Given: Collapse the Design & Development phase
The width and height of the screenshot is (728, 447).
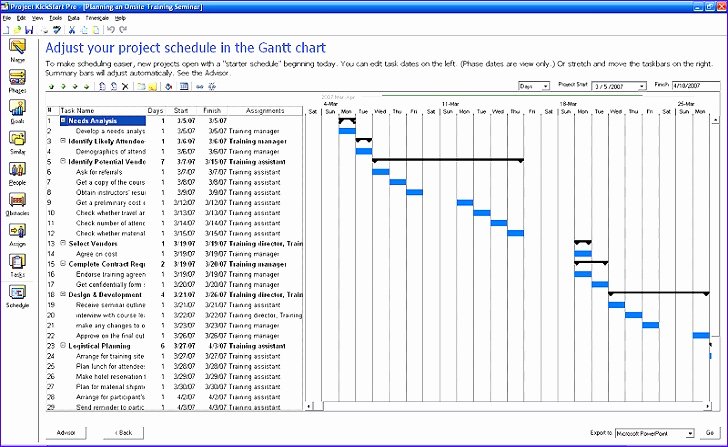Looking at the screenshot, I should pos(63,294).
